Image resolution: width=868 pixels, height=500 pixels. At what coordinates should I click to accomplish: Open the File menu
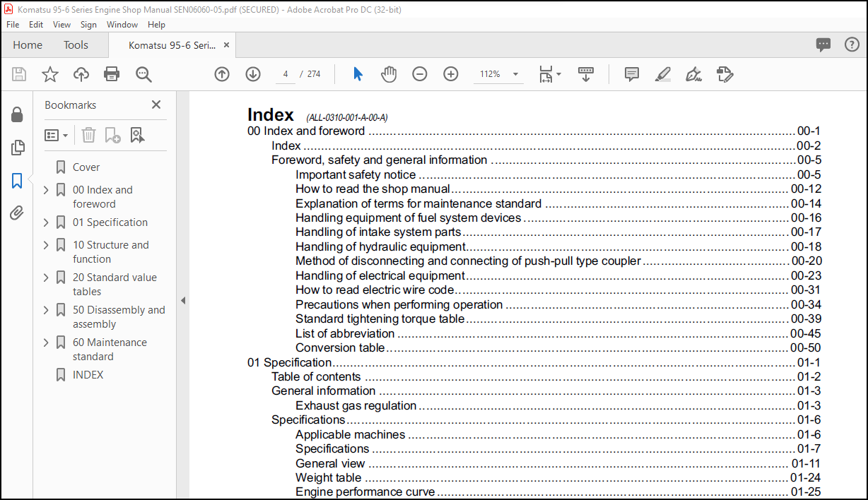pyautogui.click(x=13, y=24)
